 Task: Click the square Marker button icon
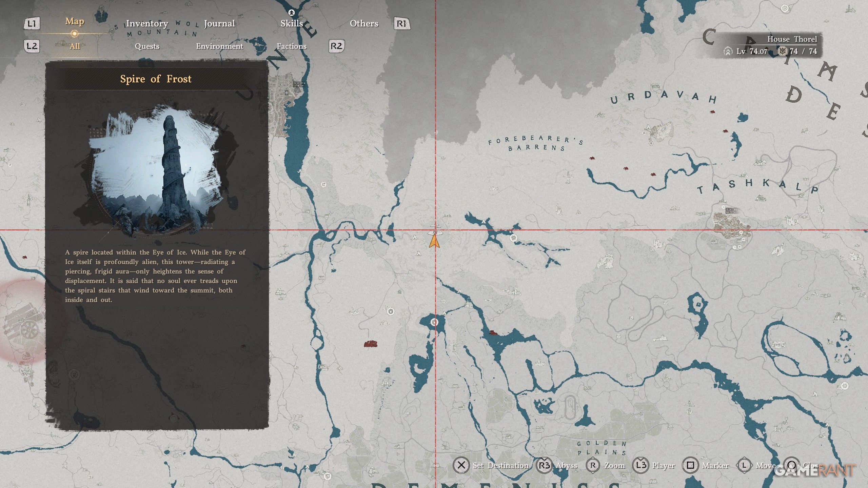coord(690,465)
